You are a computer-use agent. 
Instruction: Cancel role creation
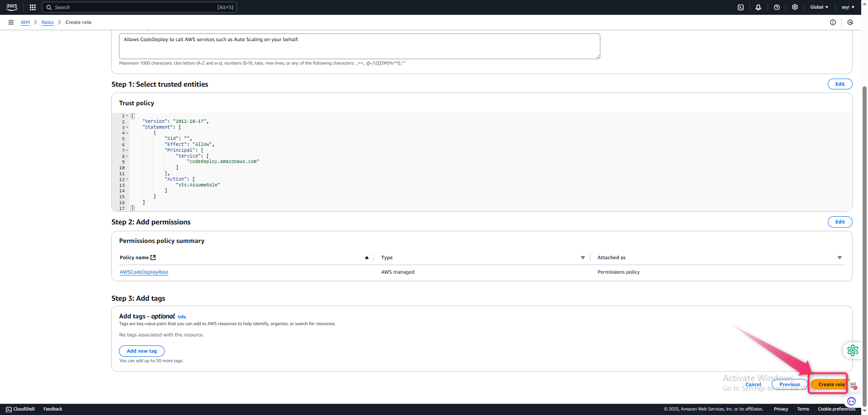point(753,384)
